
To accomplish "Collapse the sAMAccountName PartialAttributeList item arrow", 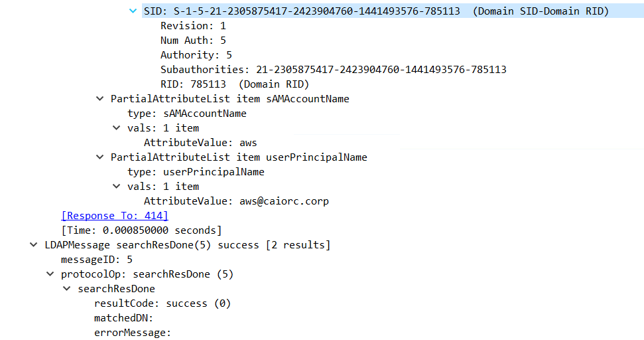I will (x=100, y=99).
